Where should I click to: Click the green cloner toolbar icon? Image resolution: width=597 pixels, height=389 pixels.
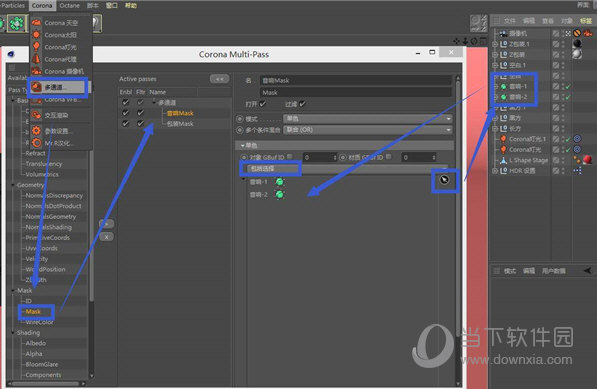coord(17,24)
